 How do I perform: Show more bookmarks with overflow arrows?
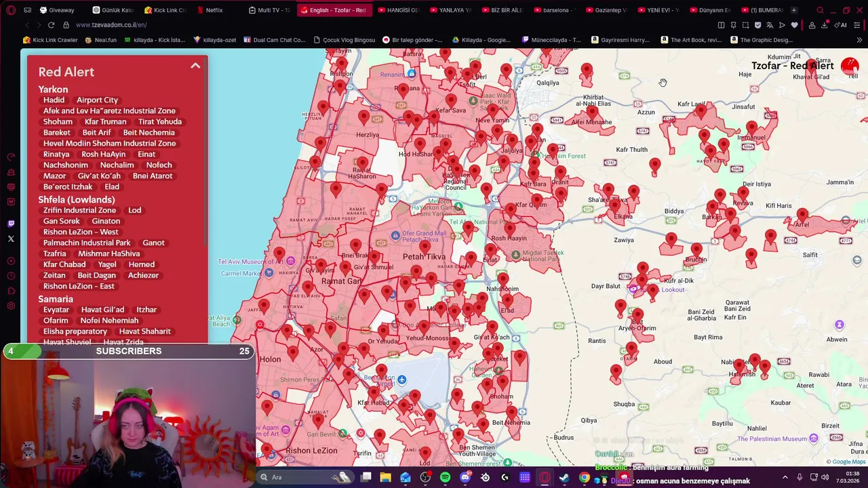pyautogui.click(x=860, y=40)
